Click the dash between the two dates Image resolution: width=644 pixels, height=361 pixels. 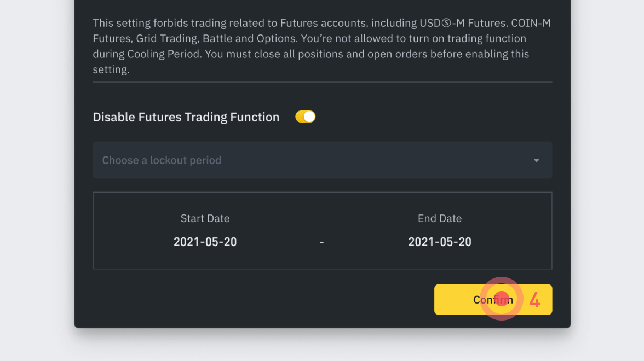pos(321,242)
